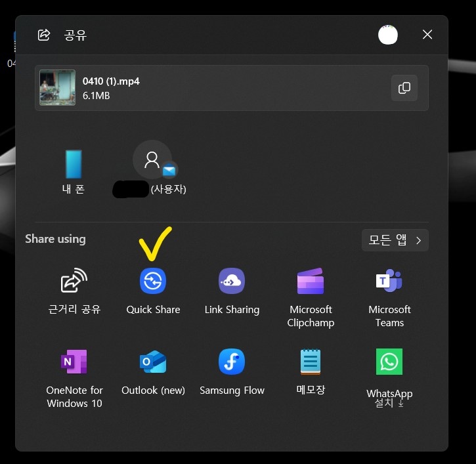Share via Quick Share app
Image resolution: width=476 pixels, height=464 pixels.
pos(153,291)
